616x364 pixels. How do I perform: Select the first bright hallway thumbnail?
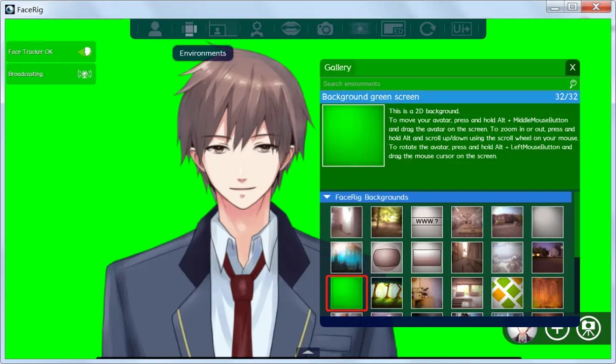[347, 222]
